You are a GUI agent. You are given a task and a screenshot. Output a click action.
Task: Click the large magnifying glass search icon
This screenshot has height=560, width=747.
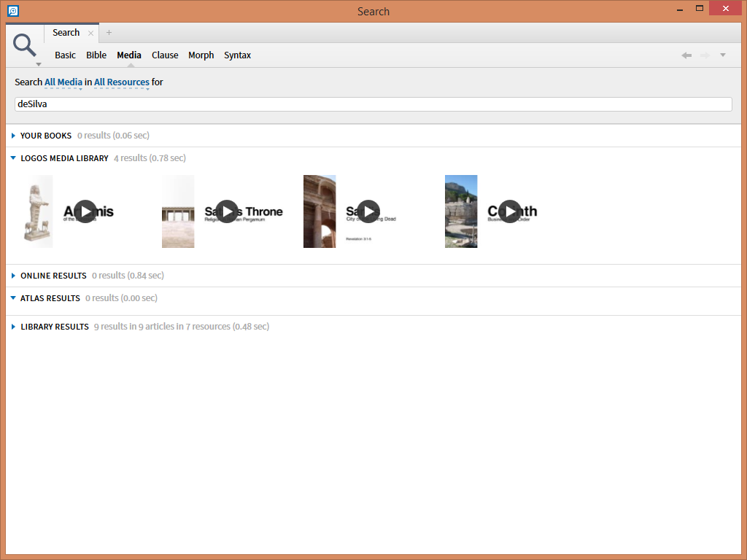click(25, 44)
